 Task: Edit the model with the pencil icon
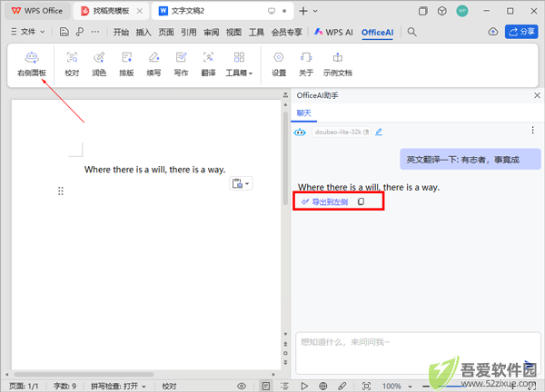(x=379, y=132)
